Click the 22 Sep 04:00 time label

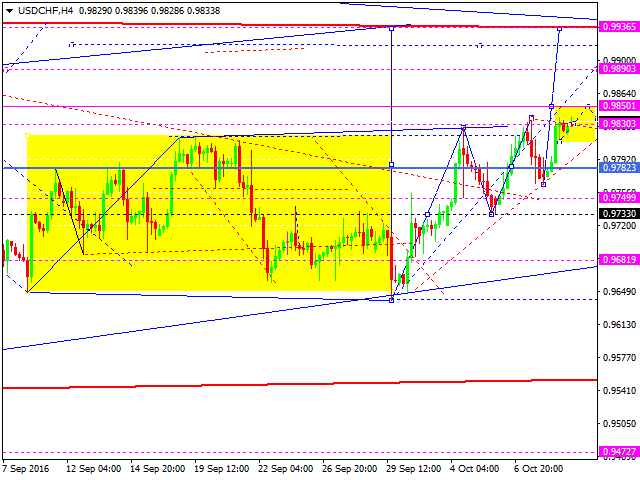pyautogui.click(x=286, y=469)
